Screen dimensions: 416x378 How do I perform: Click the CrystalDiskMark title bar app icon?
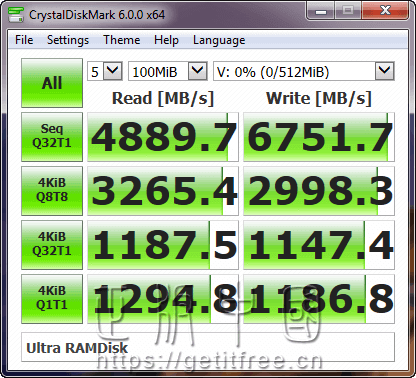[16, 14]
